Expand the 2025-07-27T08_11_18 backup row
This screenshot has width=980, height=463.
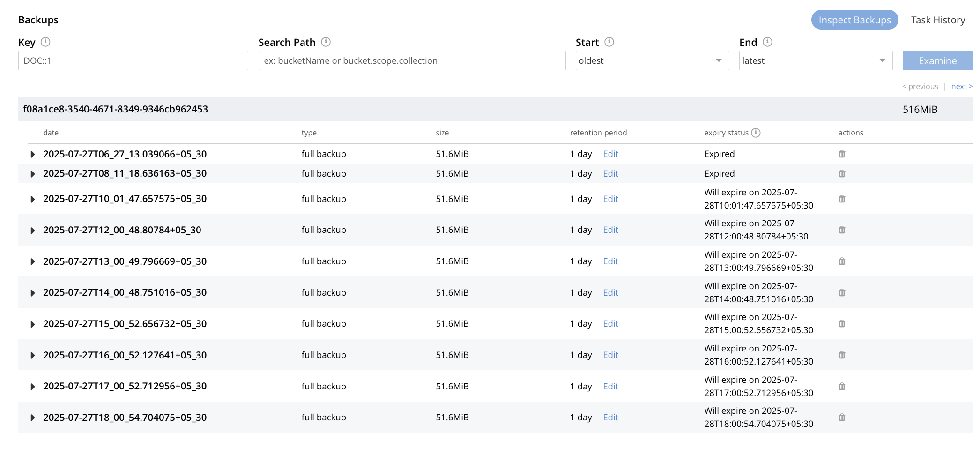pyautogui.click(x=32, y=174)
